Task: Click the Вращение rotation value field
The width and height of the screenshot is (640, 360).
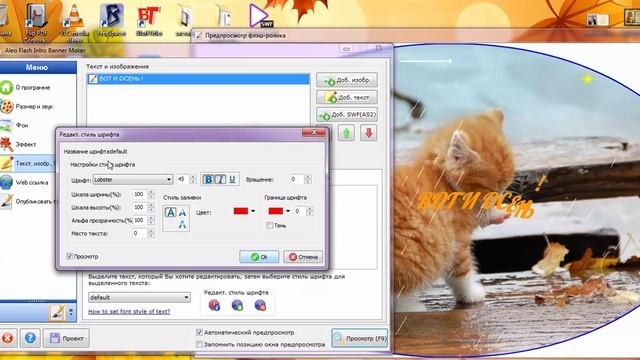Action: click(x=297, y=179)
